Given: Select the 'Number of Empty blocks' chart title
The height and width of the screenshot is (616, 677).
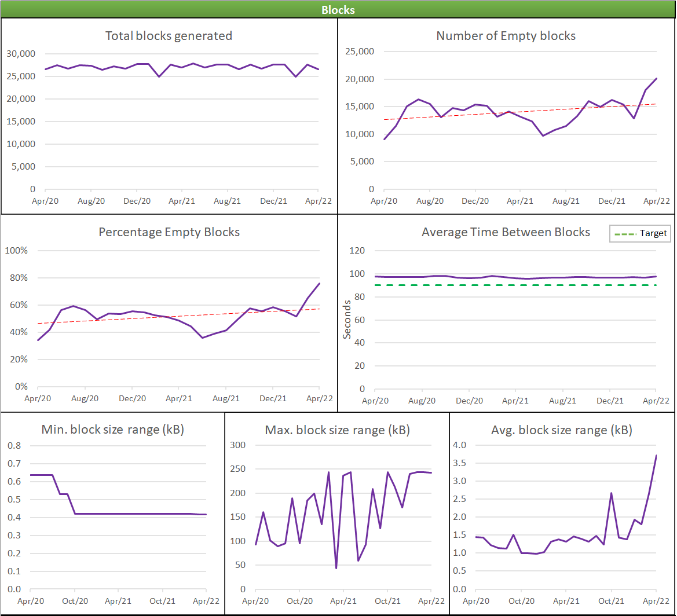Looking at the screenshot, I should 506,36.
